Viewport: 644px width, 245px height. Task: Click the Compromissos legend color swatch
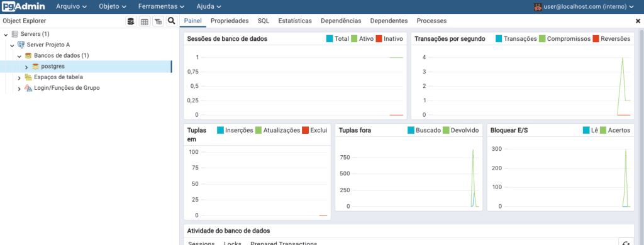[542, 38]
